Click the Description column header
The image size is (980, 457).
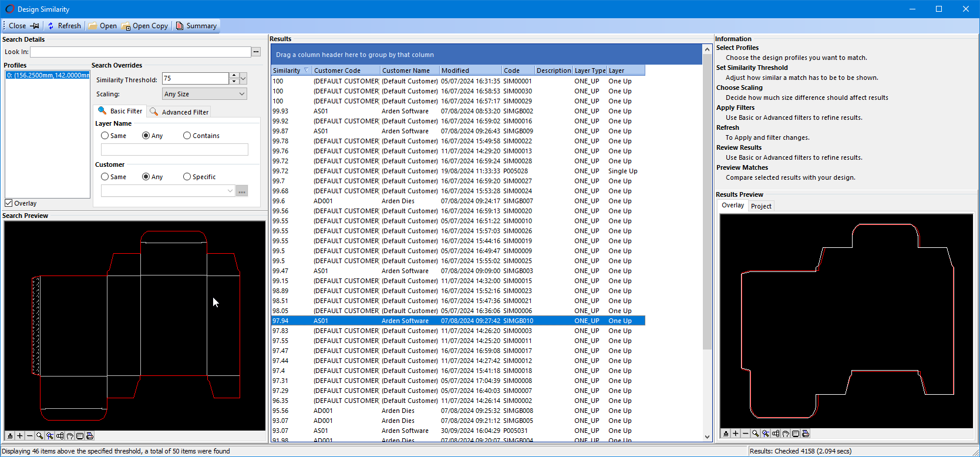pyautogui.click(x=554, y=70)
